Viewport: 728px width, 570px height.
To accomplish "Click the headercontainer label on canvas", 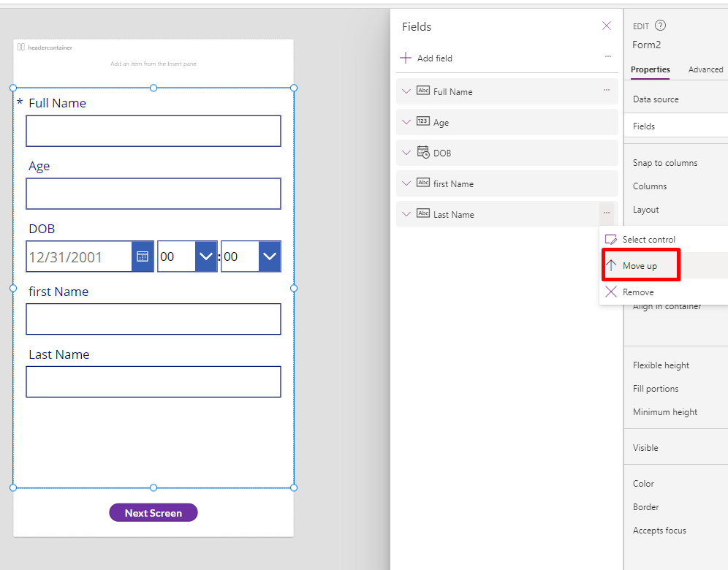I will 50,47.
